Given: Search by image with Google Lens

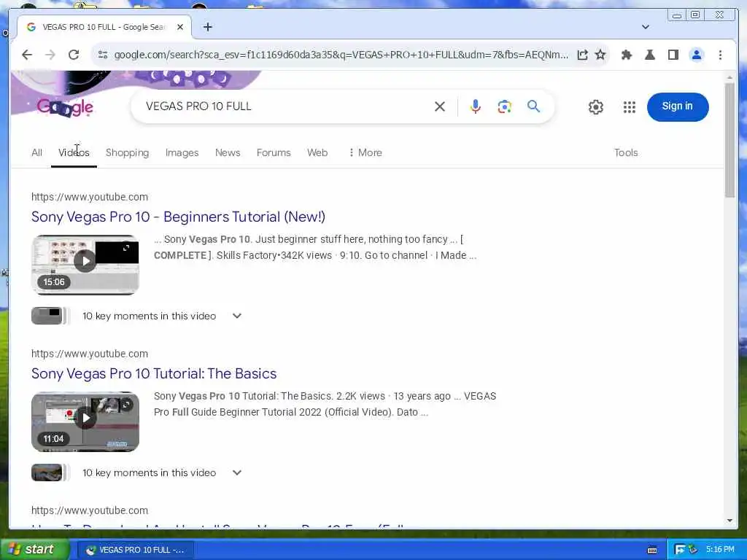Looking at the screenshot, I should tap(505, 106).
